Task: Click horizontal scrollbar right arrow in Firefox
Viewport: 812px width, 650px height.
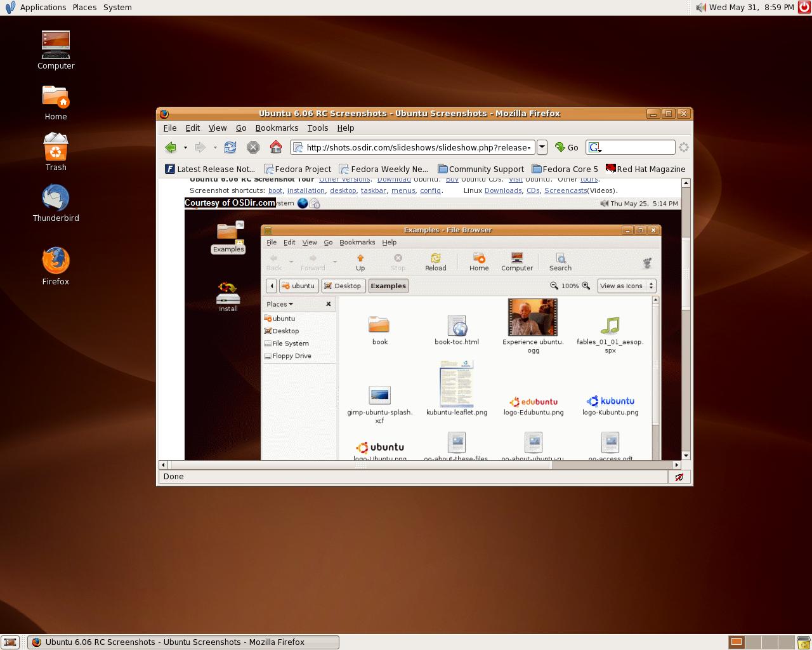Action: [676, 465]
